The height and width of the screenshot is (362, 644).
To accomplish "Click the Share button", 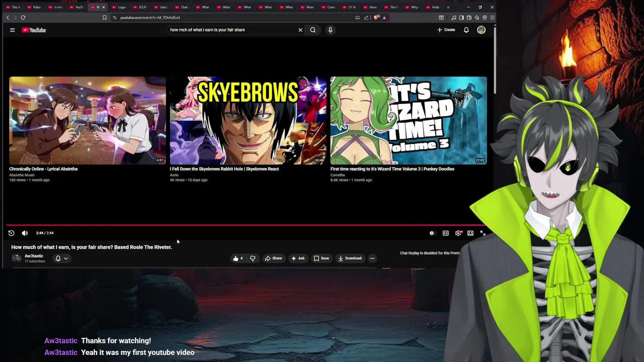I will 273,258.
